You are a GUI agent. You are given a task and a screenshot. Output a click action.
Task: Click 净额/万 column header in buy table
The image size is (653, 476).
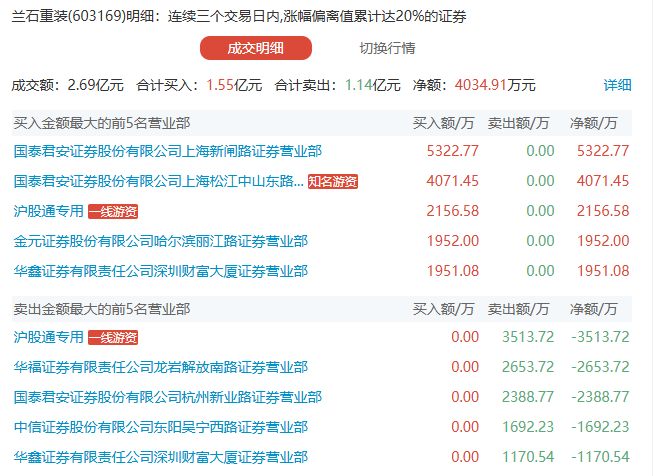click(593, 123)
